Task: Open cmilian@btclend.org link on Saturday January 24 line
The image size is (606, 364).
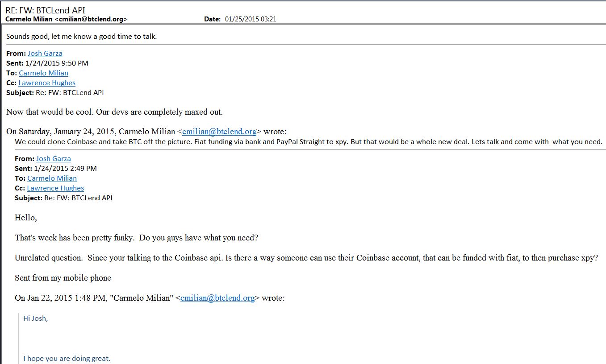Action: point(219,132)
